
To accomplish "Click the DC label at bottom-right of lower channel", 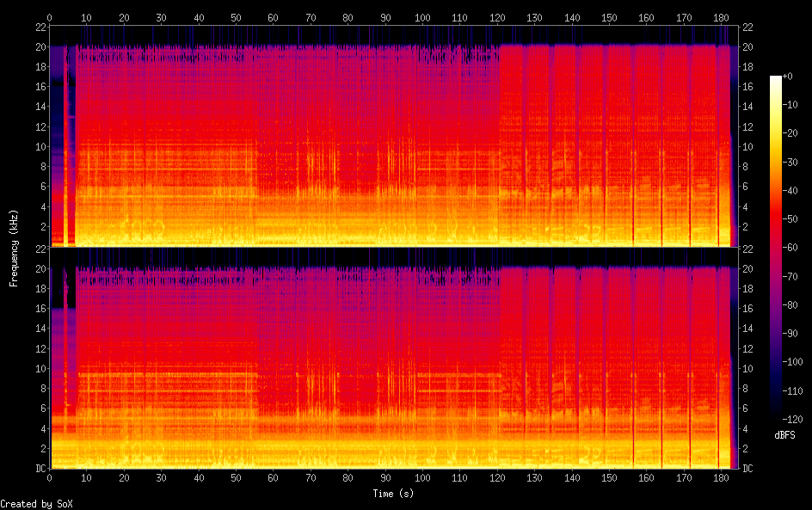I will tap(748, 469).
